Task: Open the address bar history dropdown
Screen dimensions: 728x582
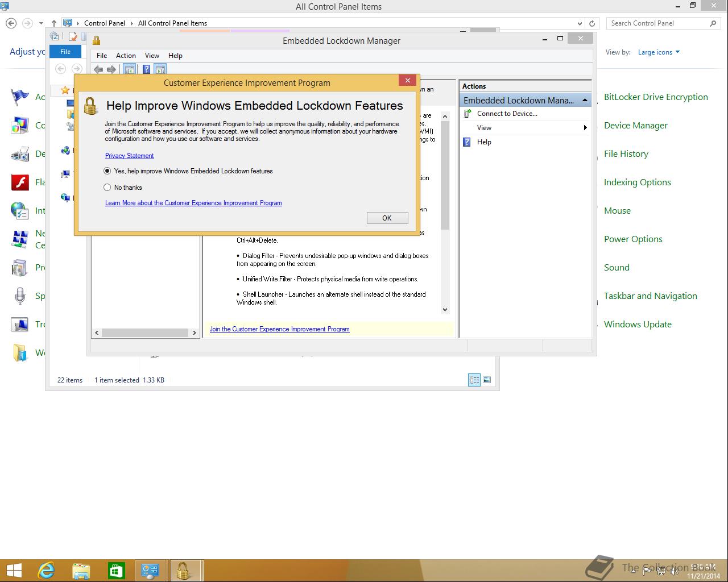Action: [x=580, y=23]
